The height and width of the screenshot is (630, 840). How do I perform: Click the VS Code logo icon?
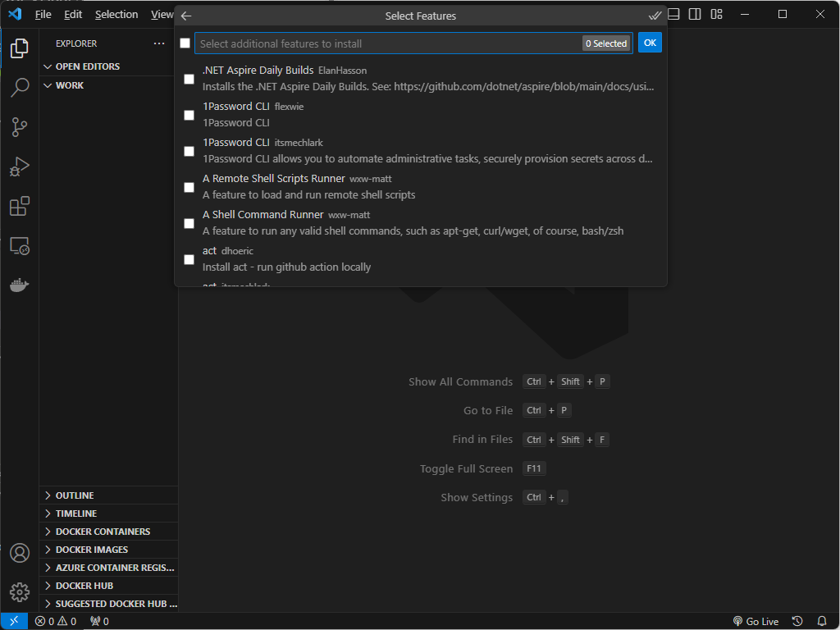coord(15,14)
